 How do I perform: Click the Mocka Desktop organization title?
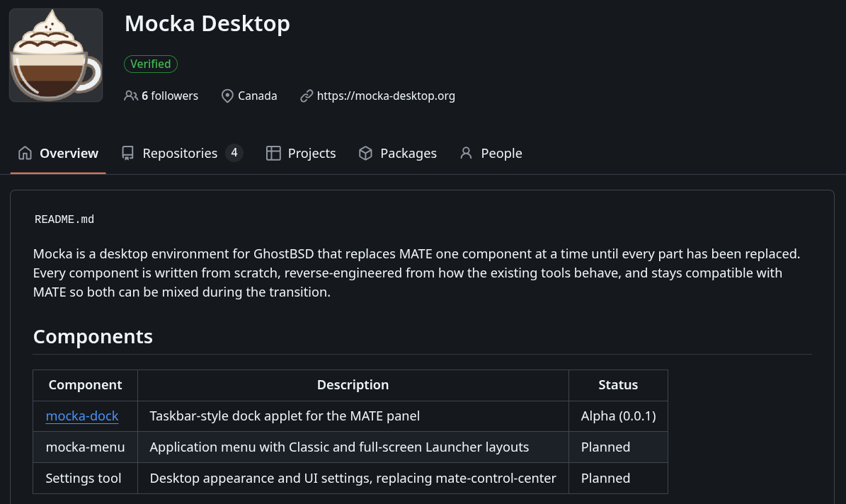[x=207, y=23]
